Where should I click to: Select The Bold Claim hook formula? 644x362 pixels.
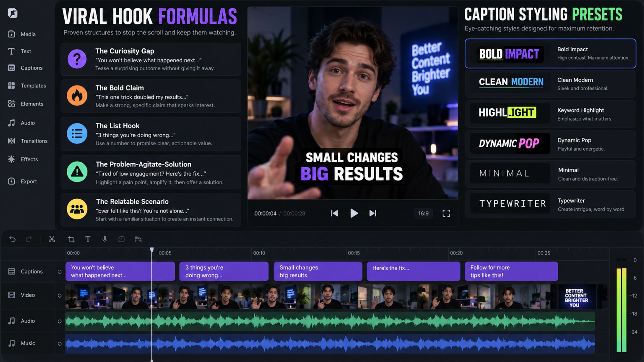point(151,96)
